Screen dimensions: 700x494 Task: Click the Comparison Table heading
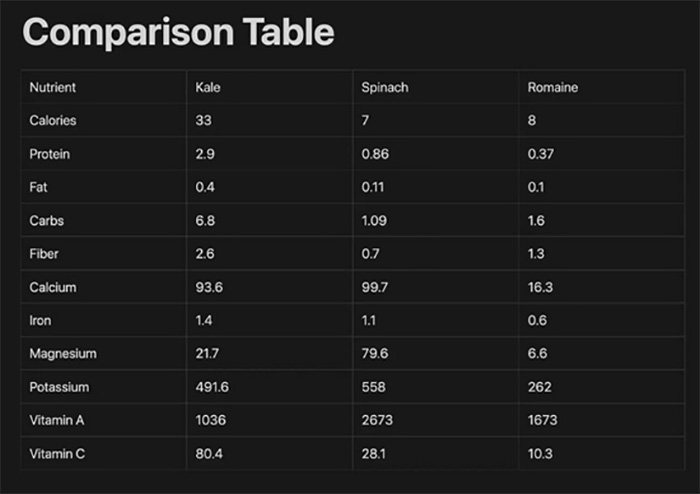pos(178,32)
